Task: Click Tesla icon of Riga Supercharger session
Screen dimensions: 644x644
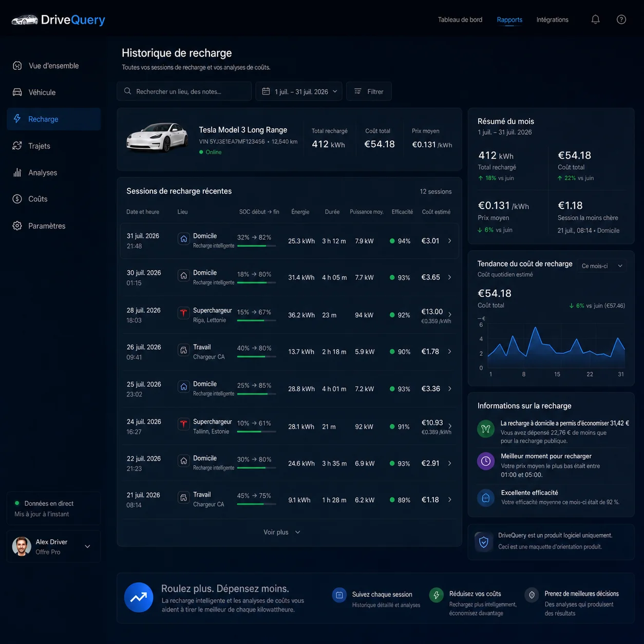Action: (x=183, y=313)
